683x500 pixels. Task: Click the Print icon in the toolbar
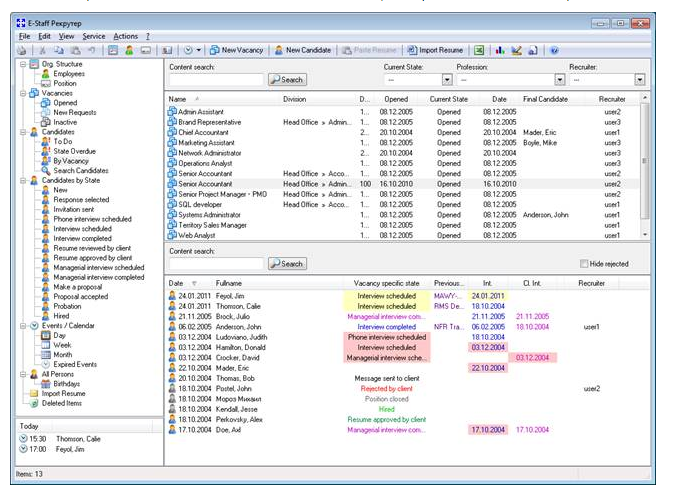tap(22, 51)
